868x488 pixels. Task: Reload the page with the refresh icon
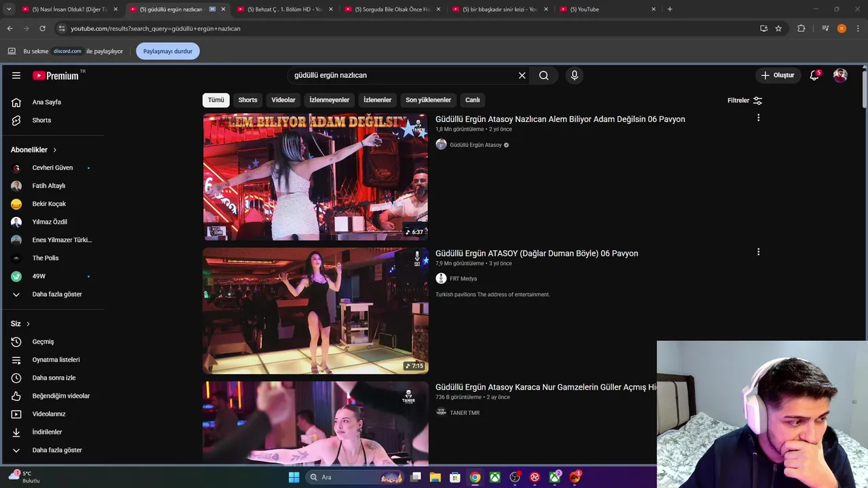[42, 28]
